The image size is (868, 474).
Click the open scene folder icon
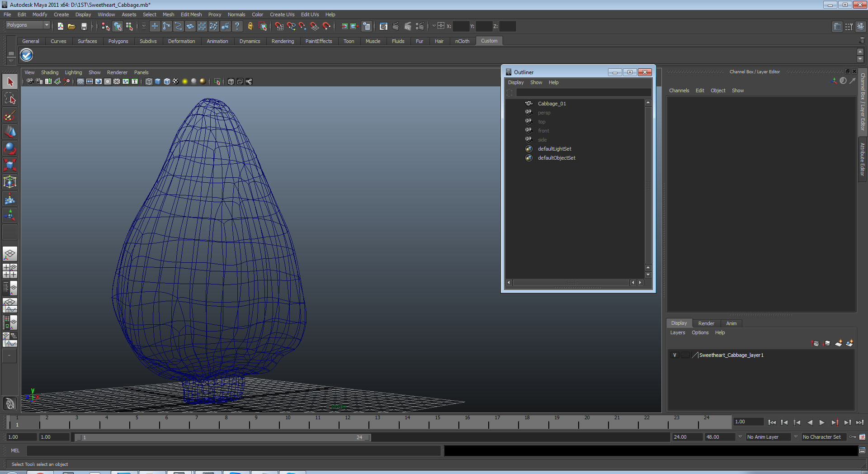71,26
